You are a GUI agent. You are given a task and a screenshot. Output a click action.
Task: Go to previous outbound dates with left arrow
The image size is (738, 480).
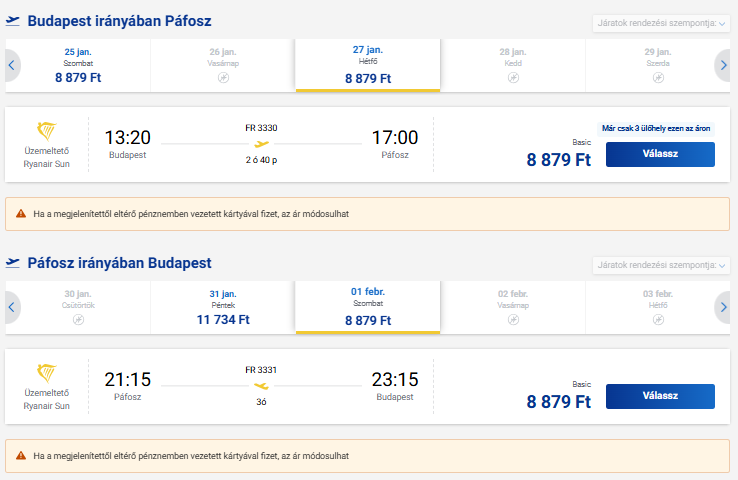pyautogui.click(x=12, y=66)
